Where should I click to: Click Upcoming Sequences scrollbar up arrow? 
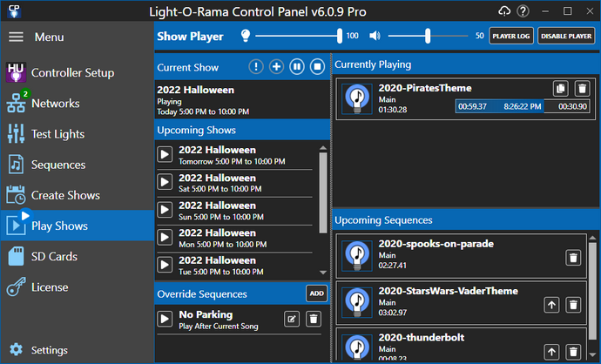[x=592, y=238]
